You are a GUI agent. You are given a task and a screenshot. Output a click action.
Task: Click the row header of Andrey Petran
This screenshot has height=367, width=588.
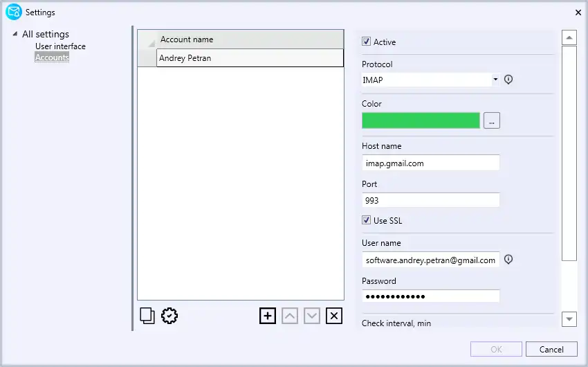click(x=147, y=57)
